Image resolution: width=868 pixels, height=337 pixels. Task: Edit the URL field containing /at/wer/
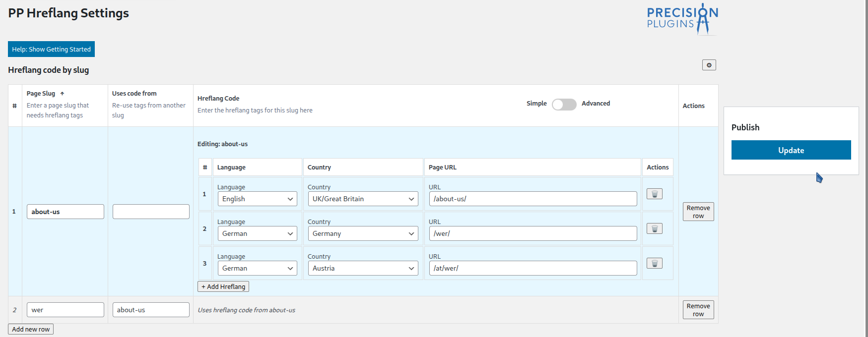pyautogui.click(x=533, y=268)
